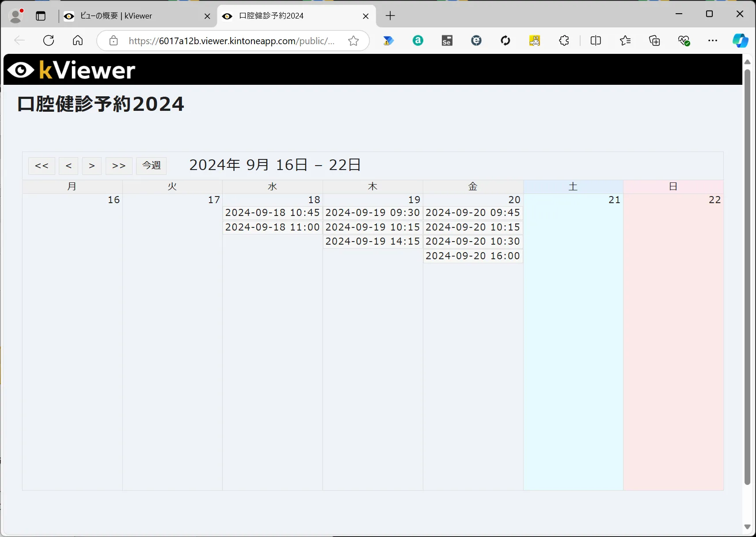The height and width of the screenshot is (537, 756).
Task: Toggle split screen view icon
Action: [595, 41]
